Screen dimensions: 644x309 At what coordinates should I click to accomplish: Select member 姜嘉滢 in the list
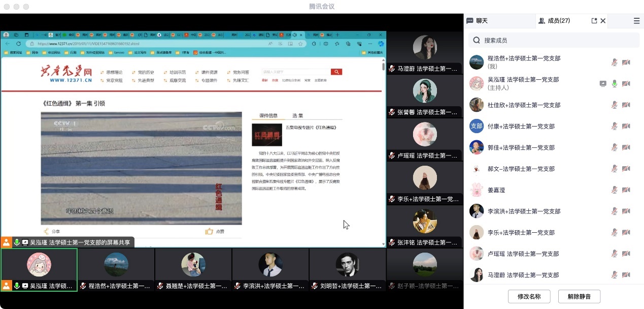[554, 190]
